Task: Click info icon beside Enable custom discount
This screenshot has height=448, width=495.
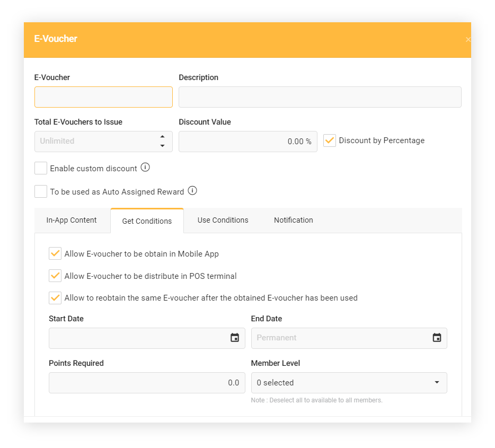Action: 145,168
